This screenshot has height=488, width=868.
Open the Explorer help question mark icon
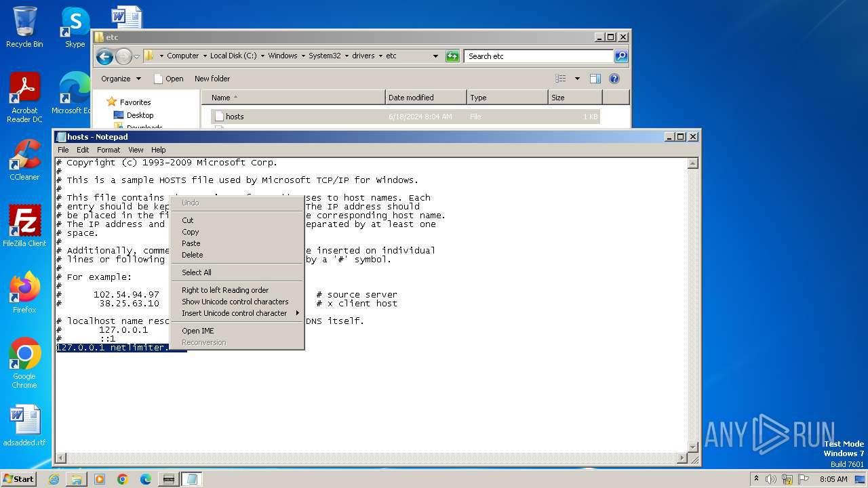[614, 79]
